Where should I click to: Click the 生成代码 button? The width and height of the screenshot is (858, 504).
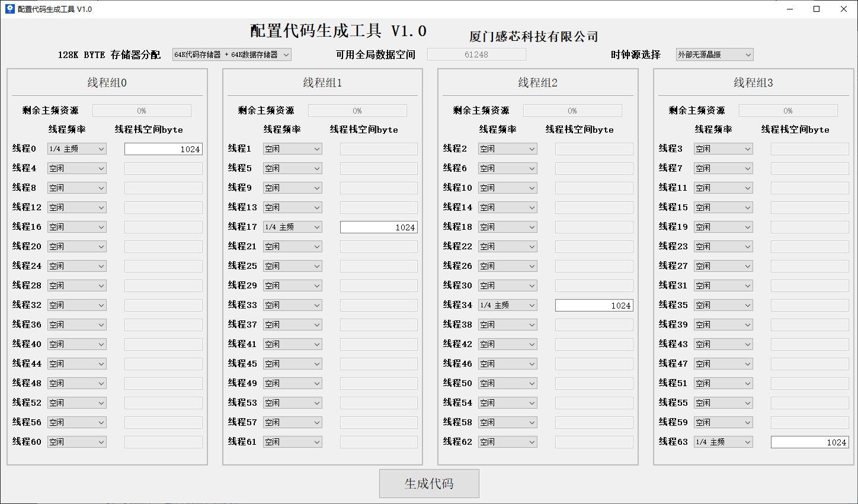[429, 484]
